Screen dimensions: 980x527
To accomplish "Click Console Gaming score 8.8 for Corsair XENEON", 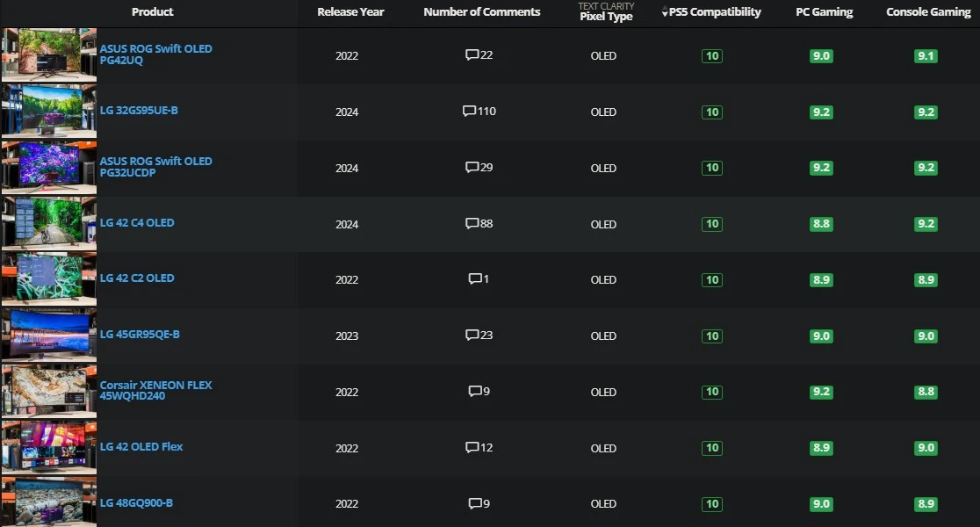I will pos(926,392).
